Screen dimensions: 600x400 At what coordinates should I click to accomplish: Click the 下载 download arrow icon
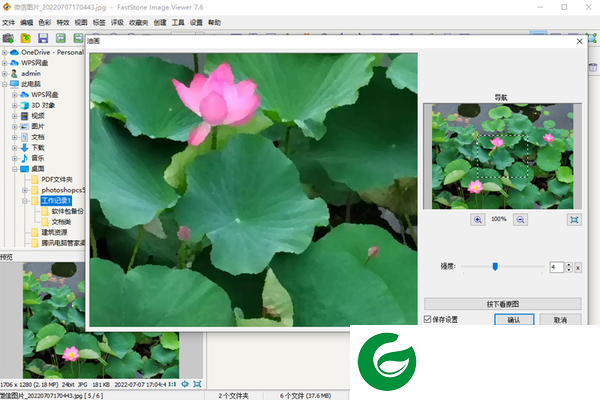(x=24, y=147)
